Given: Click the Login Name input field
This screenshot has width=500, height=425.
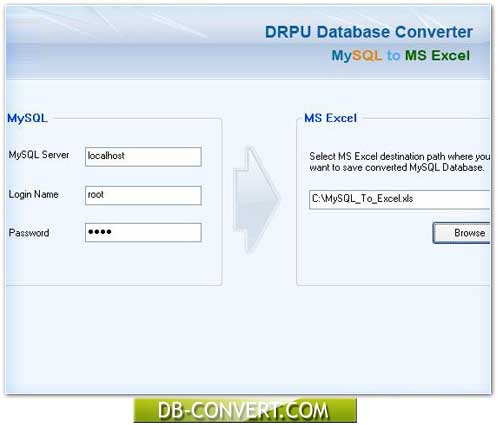Looking at the screenshot, I should [143, 195].
